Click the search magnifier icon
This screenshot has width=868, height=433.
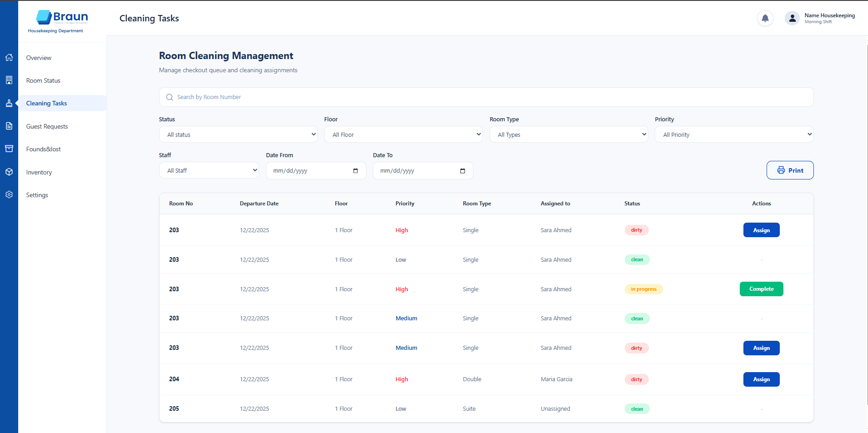coord(170,97)
